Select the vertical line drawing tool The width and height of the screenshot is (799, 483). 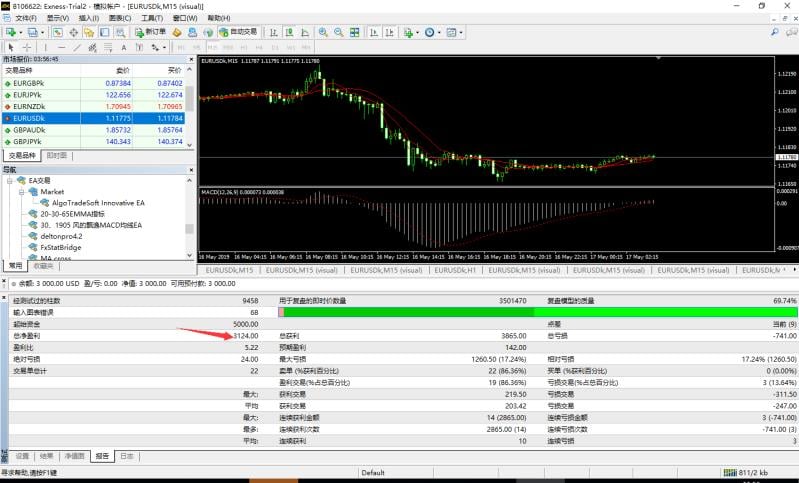[x=46, y=47]
